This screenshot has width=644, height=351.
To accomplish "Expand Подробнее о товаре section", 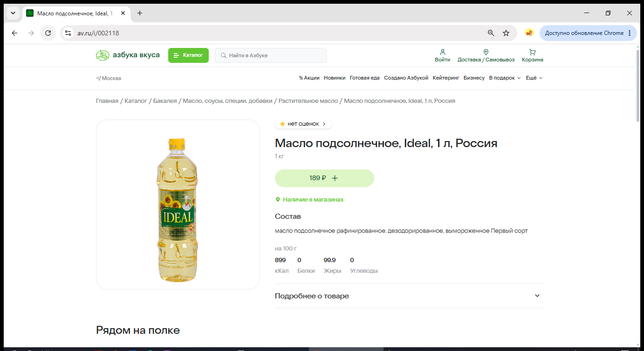I will click(409, 296).
